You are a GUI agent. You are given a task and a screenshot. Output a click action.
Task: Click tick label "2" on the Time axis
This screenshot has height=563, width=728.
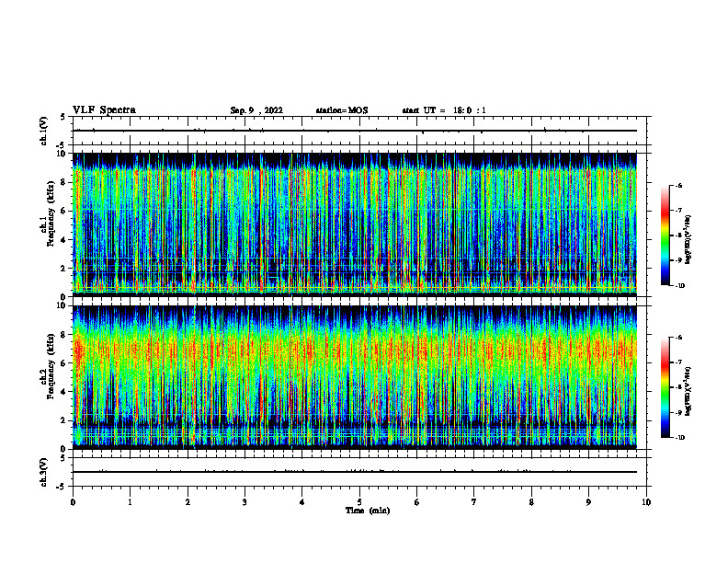[188, 502]
